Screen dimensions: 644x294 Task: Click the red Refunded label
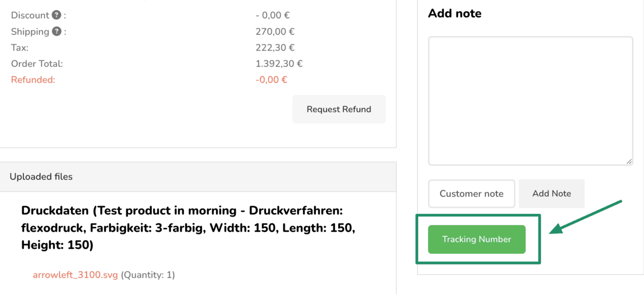coord(33,80)
